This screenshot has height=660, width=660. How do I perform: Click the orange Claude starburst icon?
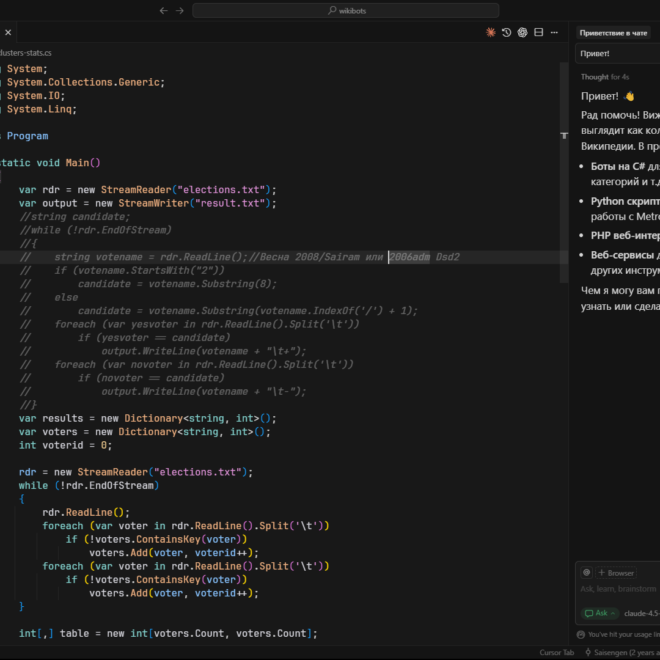point(490,32)
